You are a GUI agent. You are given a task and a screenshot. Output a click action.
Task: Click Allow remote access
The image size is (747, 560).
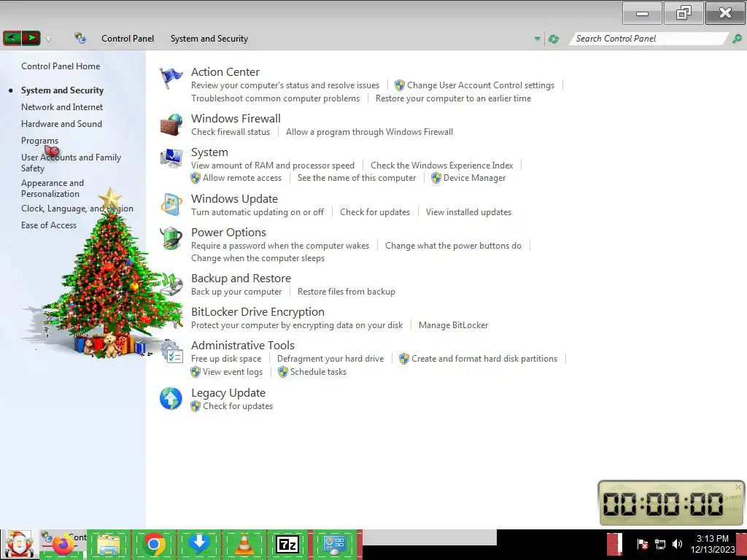tap(242, 178)
